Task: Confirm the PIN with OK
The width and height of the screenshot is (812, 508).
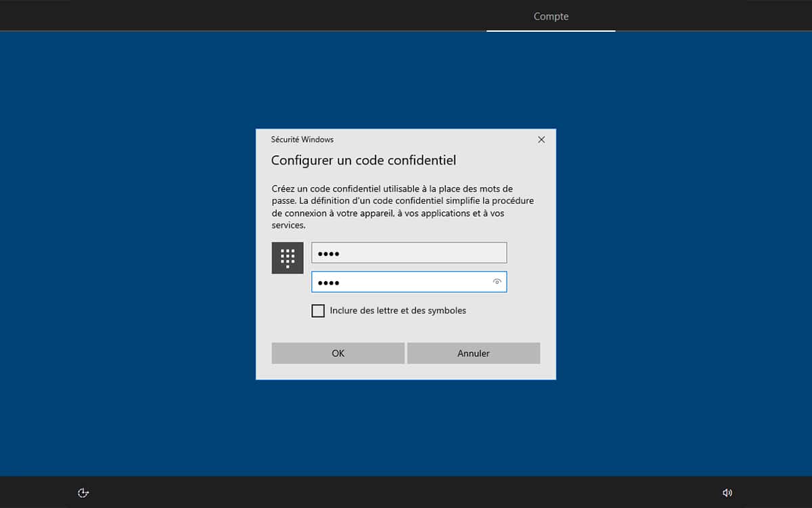Action: pyautogui.click(x=338, y=353)
